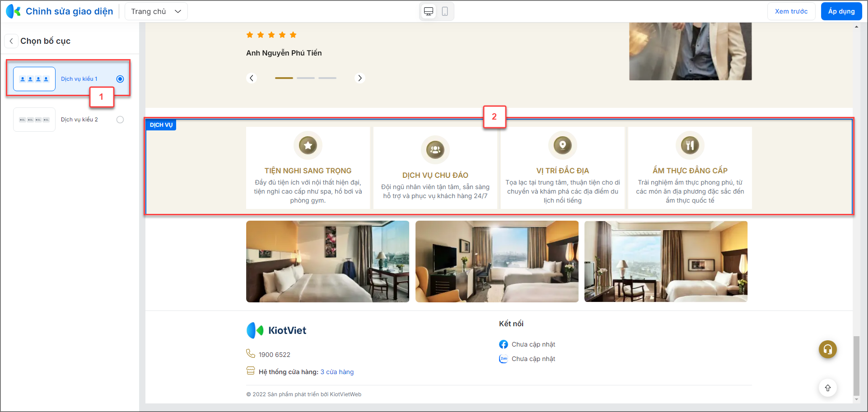868x412 pixels.
Task: Open the headset support chat button
Action: [x=828, y=349]
